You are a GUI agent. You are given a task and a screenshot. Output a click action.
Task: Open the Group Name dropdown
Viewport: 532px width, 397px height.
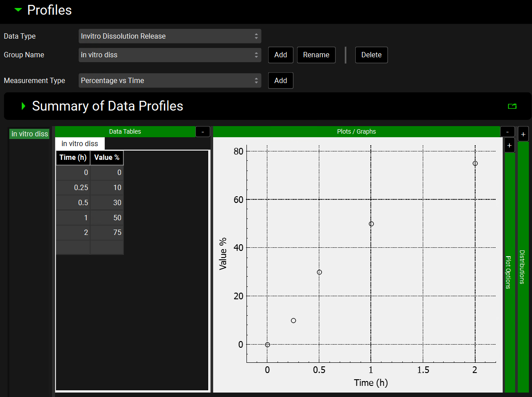point(170,55)
